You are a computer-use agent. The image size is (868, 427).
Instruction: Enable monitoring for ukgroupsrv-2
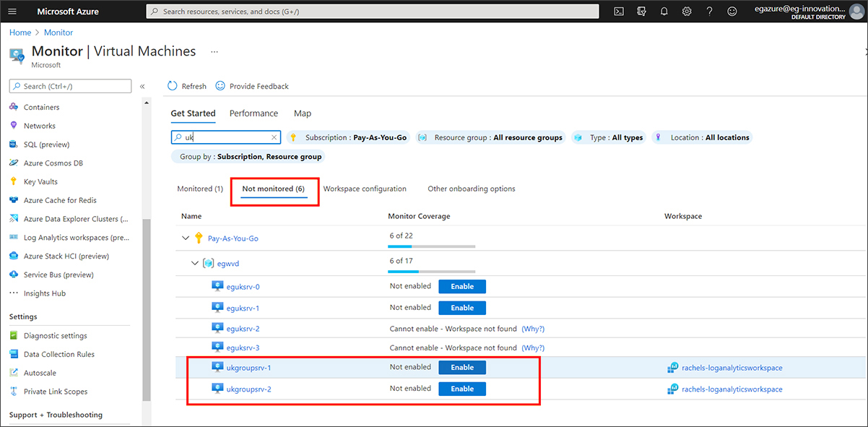click(462, 389)
